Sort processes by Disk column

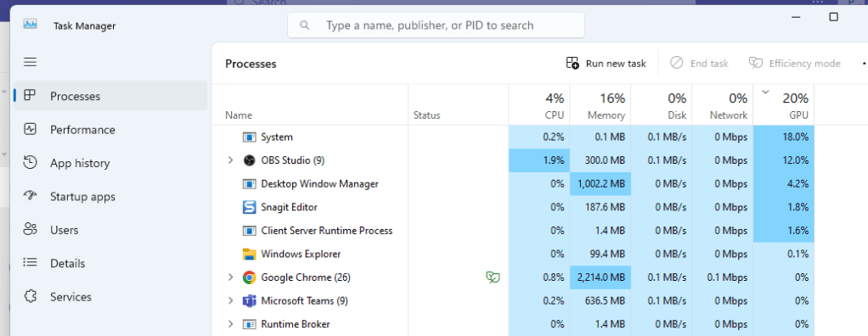[x=662, y=105]
